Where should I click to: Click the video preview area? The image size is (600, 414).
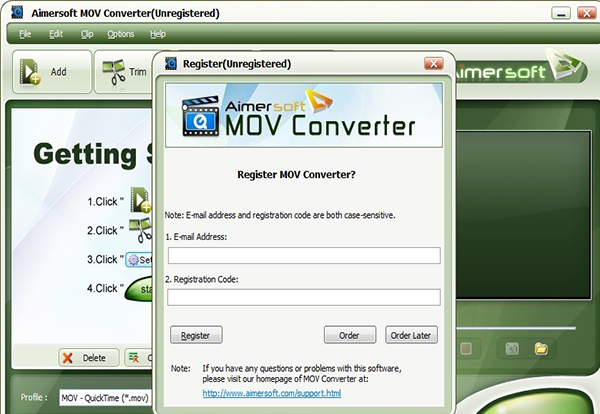tap(523, 215)
